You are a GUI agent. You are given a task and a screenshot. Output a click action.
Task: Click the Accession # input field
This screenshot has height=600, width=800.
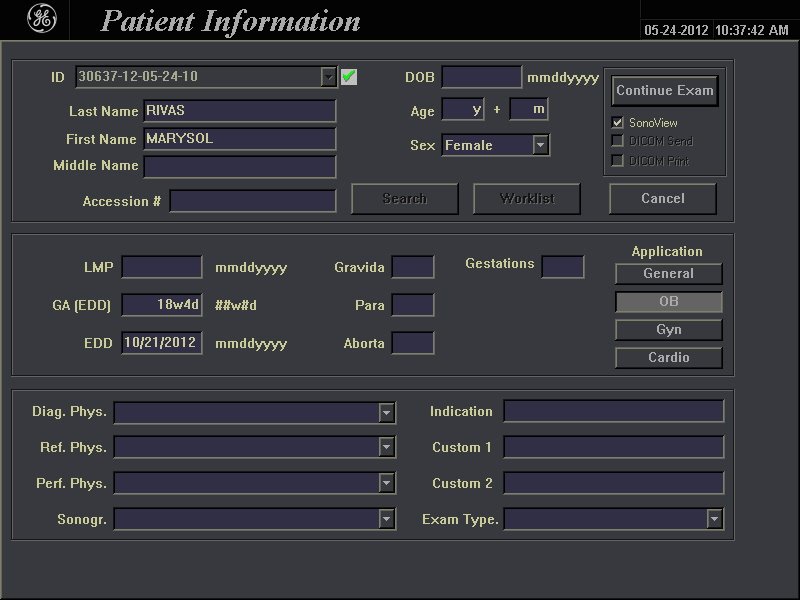tap(253, 201)
